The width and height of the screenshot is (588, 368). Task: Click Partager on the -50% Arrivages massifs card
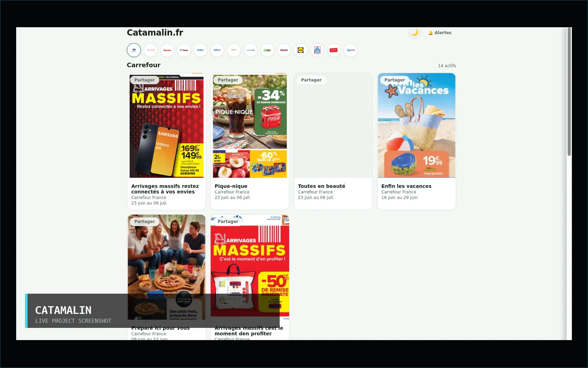[x=228, y=222]
